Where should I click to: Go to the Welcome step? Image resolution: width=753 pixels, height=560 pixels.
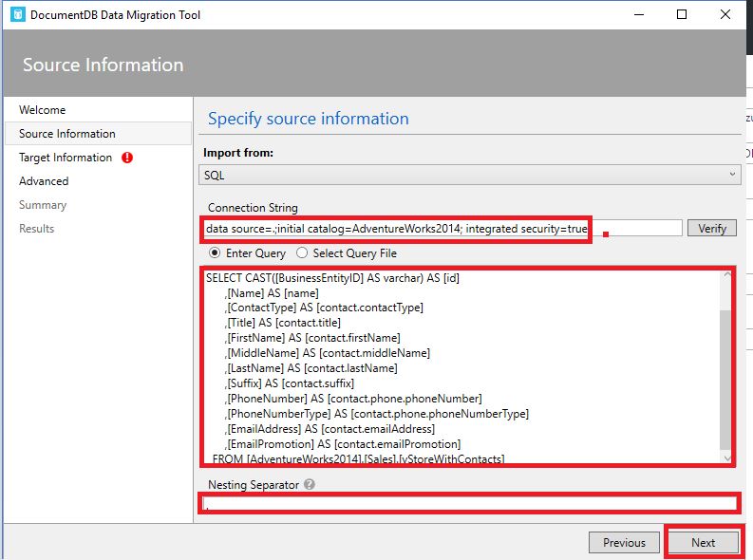coord(43,110)
